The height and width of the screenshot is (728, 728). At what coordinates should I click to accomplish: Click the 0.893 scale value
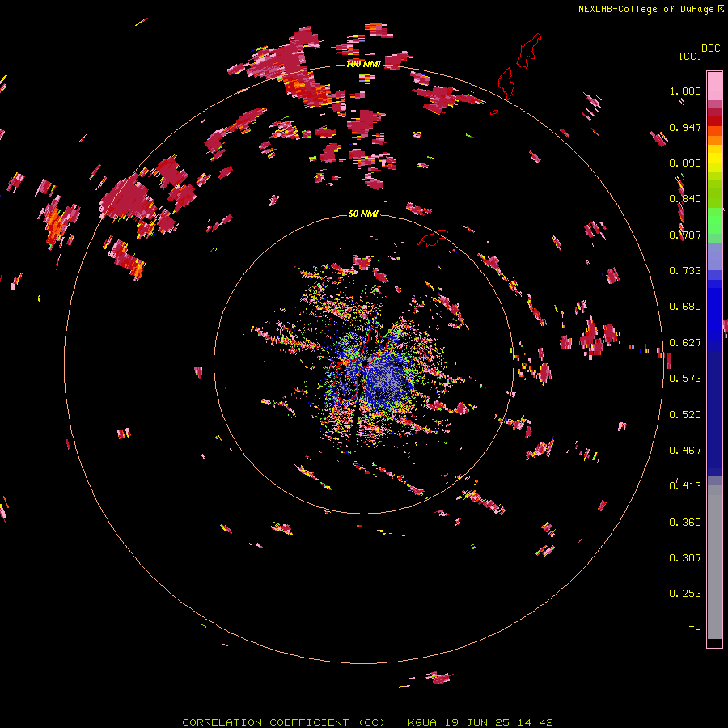685,163
